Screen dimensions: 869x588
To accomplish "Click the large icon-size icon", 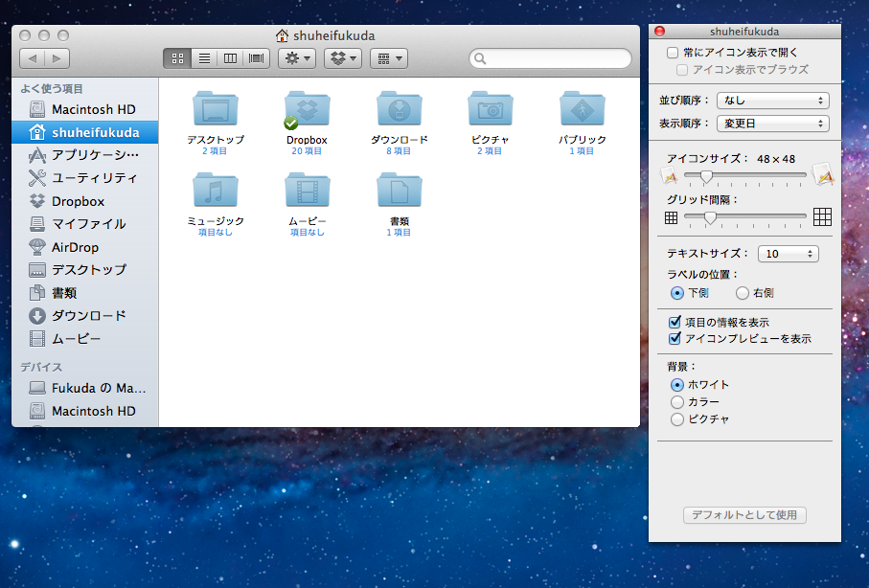I will click(x=822, y=175).
